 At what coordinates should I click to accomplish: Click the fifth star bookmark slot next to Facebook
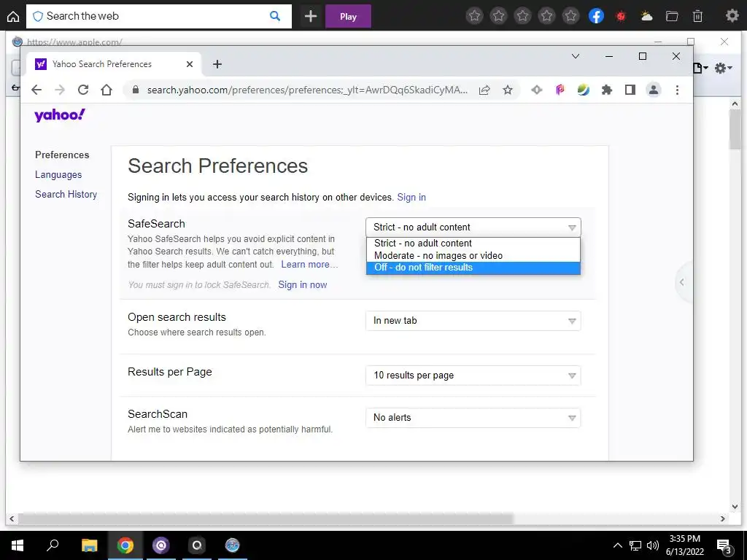(570, 16)
